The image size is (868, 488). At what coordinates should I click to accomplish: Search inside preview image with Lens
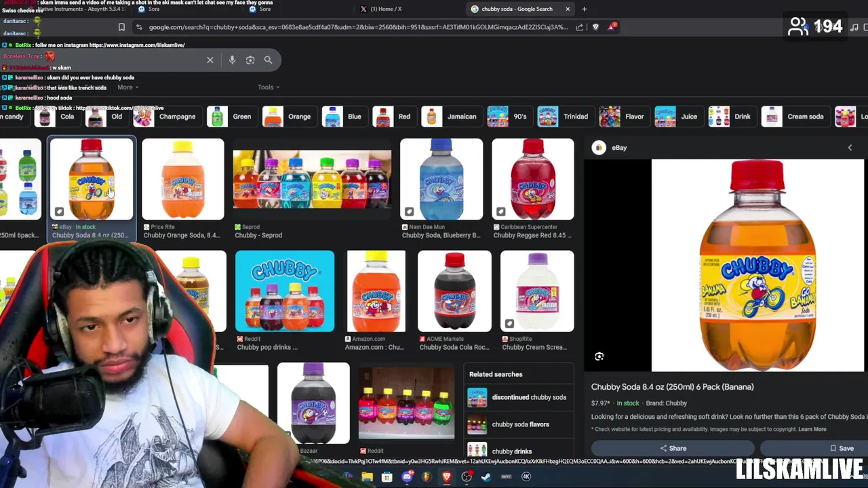pyautogui.click(x=599, y=357)
